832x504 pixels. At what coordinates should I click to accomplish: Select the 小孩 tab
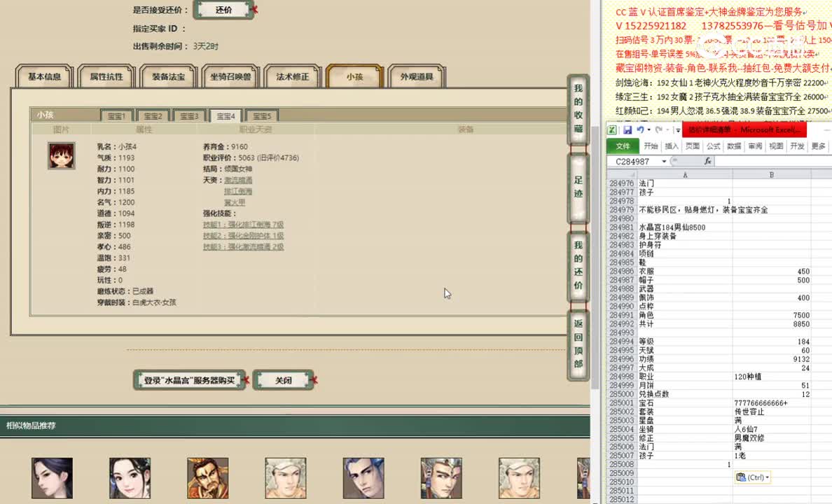click(x=354, y=76)
